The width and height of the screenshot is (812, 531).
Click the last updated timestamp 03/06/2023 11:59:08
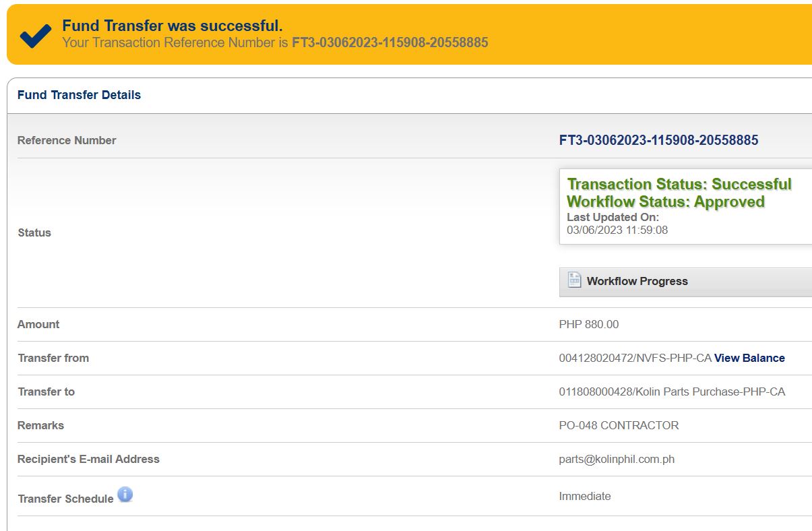pos(617,230)
